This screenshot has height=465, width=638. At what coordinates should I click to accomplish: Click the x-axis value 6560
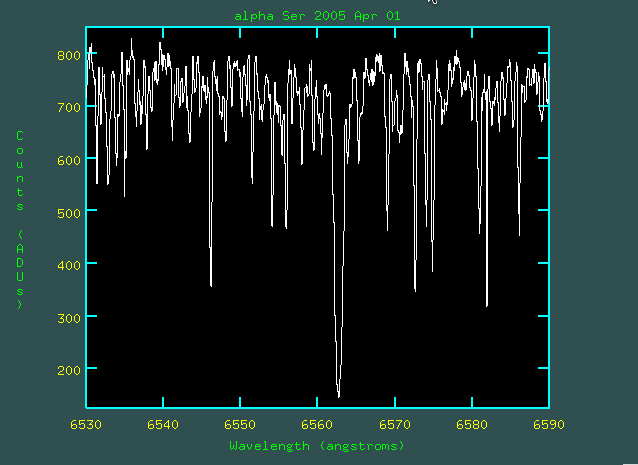tap(317, 425)
